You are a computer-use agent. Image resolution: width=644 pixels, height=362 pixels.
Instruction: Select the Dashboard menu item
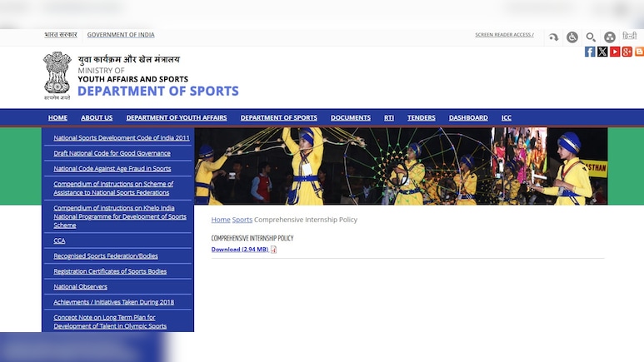click(468, 118)
